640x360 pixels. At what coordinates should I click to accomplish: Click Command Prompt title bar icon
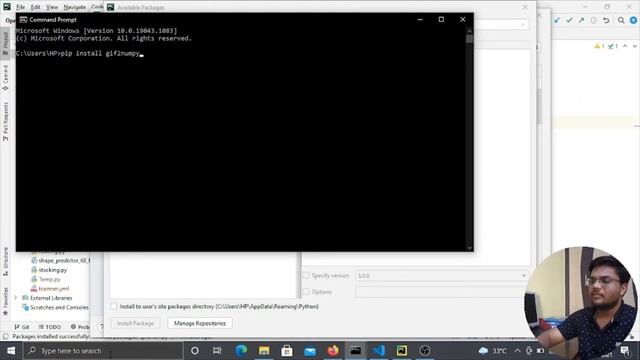click(23, 19)
